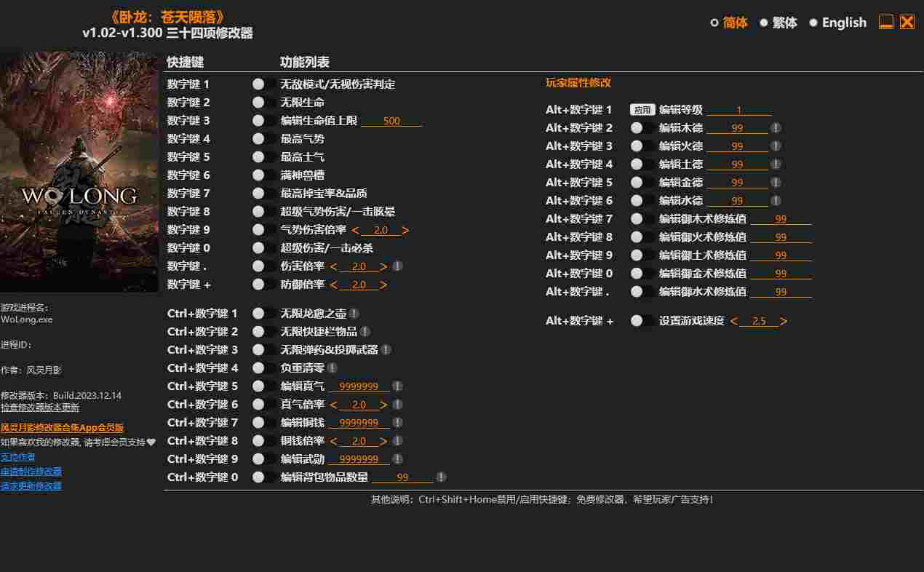The height and width of the screenshot is (572, 924).
Task: Increase 防御倍率 with right arrow
Action: (x=383, y=285)
